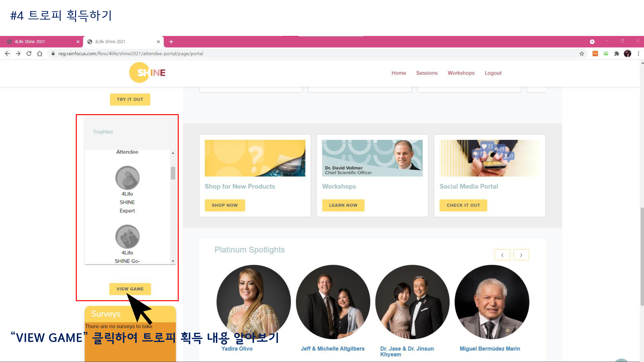Click the trophies list scrollbar thumb
This screenshot has width=644, height=362.
click(173, 173)
